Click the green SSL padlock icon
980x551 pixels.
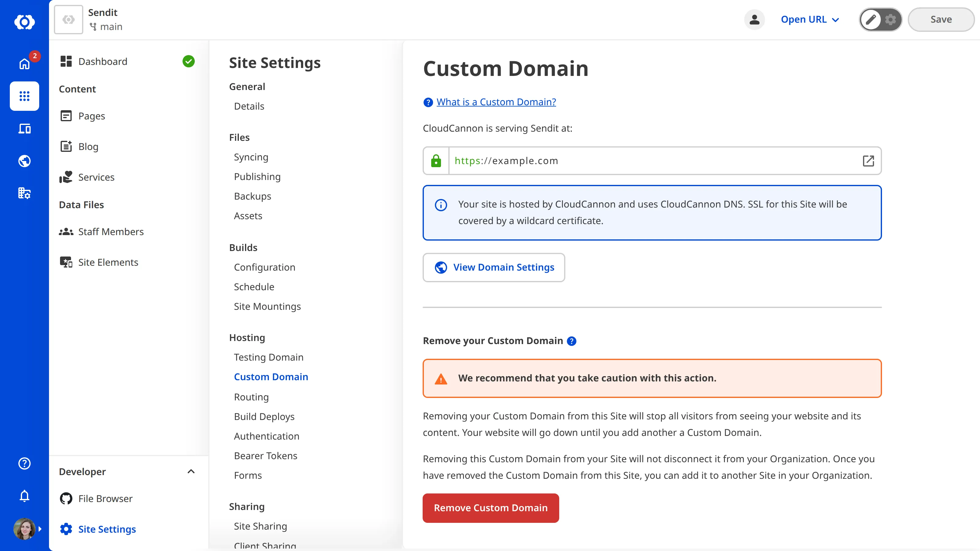pyautogui.click(x=436, y=161)
